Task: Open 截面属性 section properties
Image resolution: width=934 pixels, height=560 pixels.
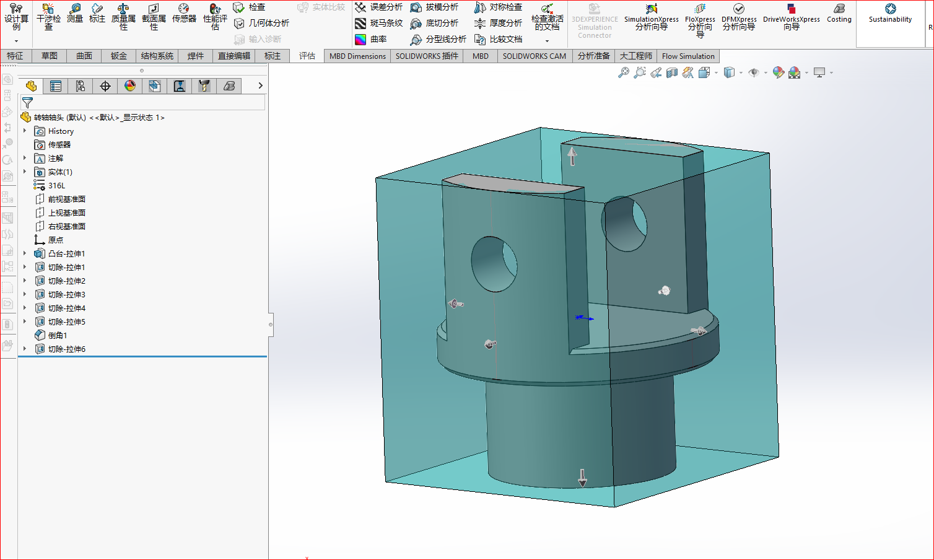Action: click(x=154, y=17)
